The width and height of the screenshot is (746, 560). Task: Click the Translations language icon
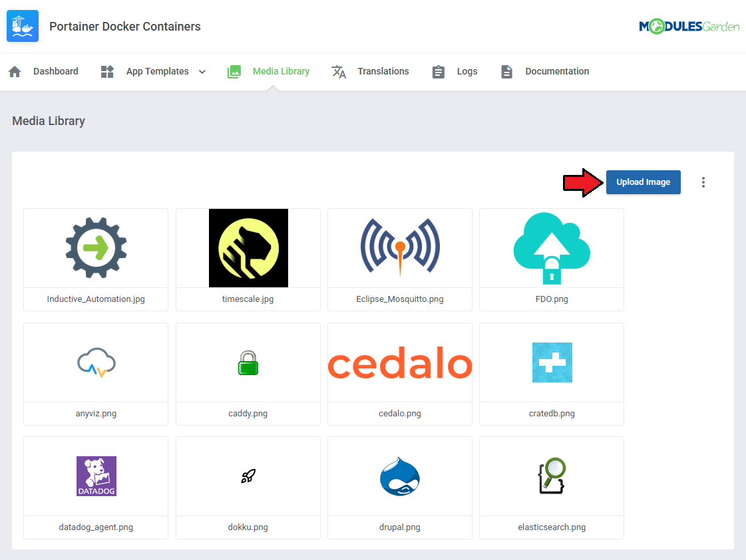click(339, 71)
